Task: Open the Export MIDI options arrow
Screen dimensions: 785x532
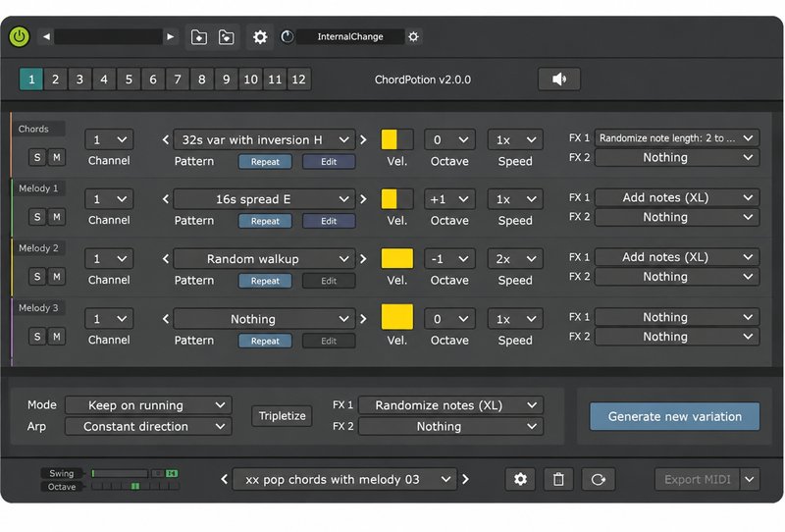Action: click(x=750, y=479)
